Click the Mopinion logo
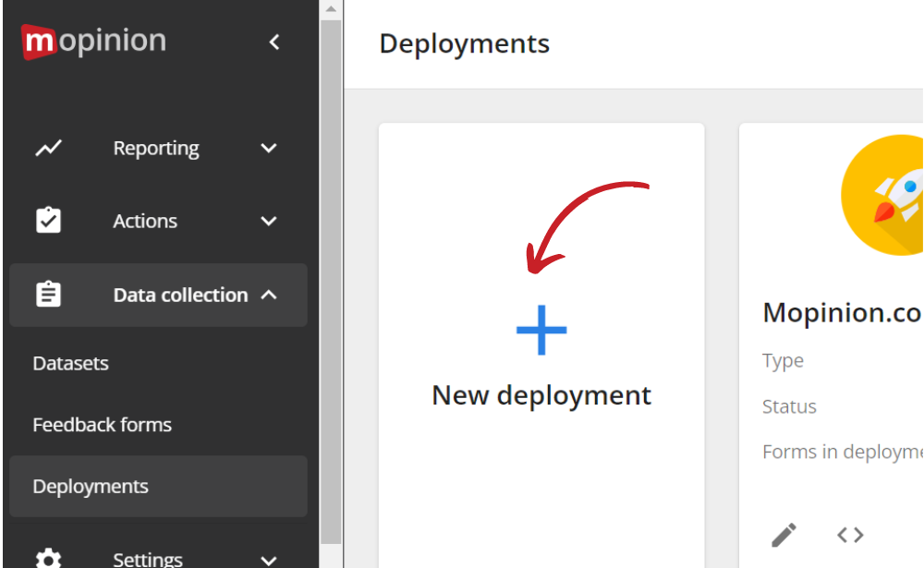924x568 pixels. coord(92,41)
